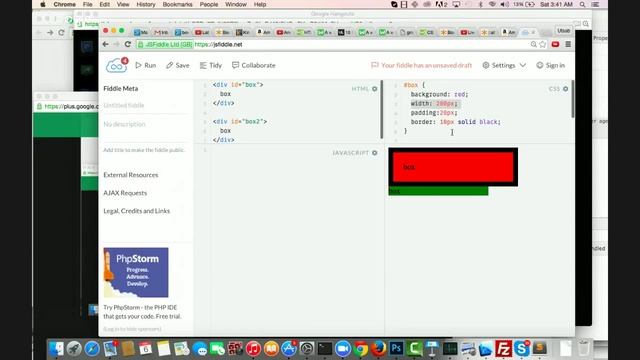Bookmark this page with star icon
This screenshot has height=360, width=640.
click(542, 44)
